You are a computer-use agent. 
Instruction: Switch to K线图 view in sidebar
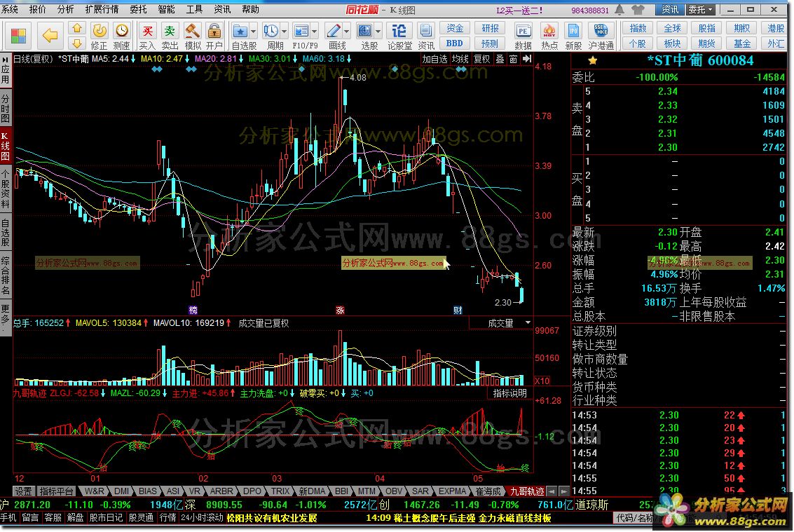6,146
